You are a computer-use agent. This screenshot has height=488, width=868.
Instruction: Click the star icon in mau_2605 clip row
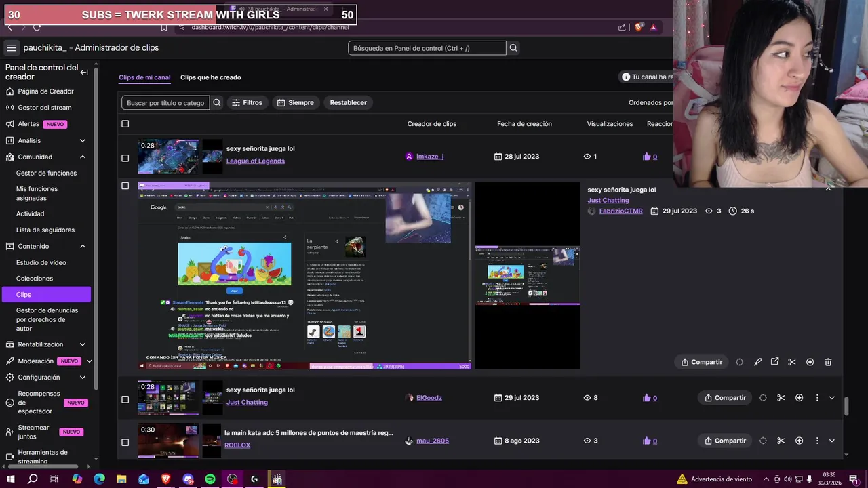(799, 441)
